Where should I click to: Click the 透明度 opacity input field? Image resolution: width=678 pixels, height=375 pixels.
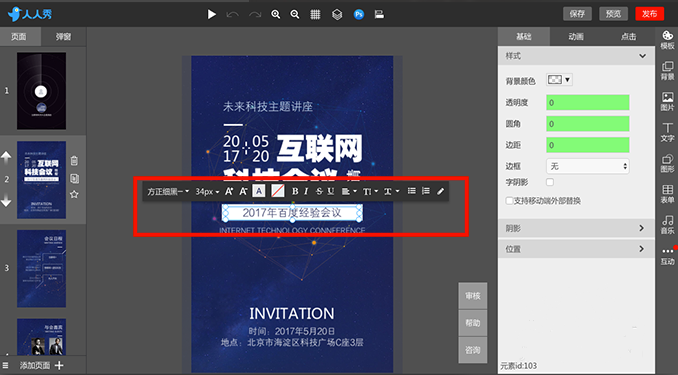pos(588,103)
